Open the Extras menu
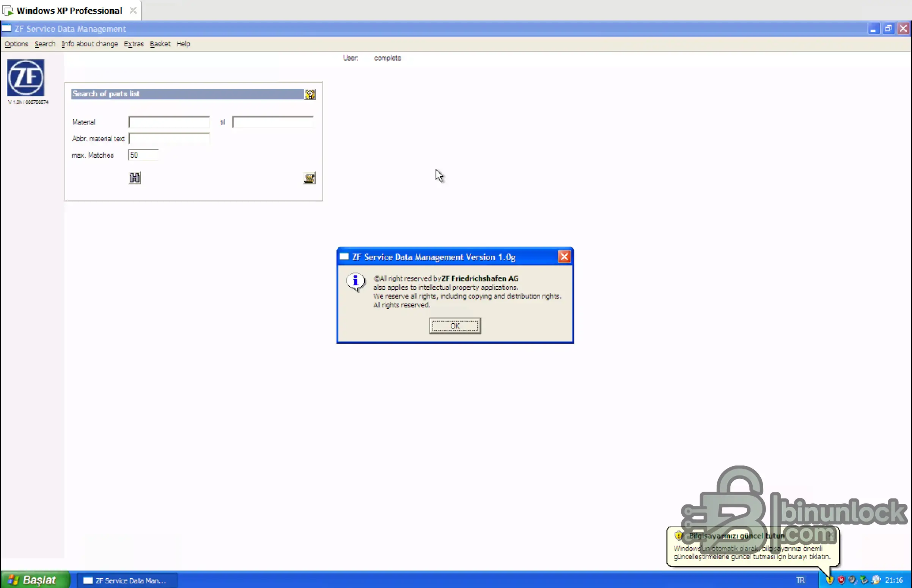Viewport: 912px width, 588px height. (134, 44)
